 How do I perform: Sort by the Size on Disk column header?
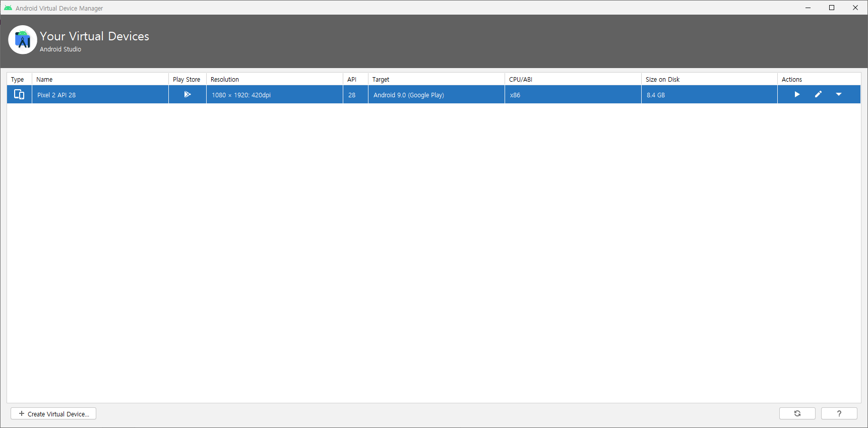point(709,79)
